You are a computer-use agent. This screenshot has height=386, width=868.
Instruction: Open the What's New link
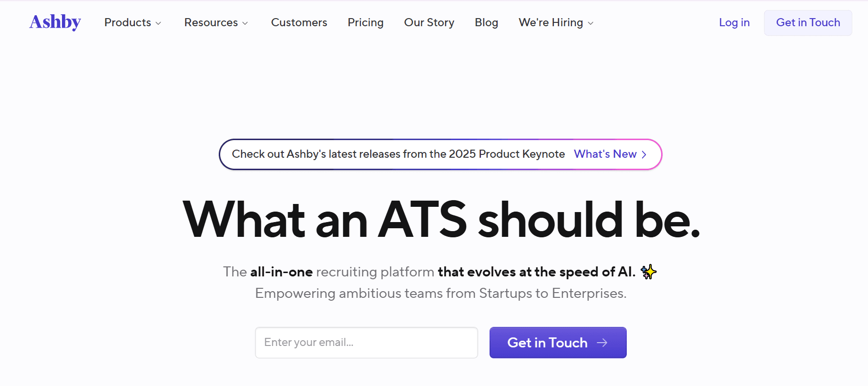[605, 154]
